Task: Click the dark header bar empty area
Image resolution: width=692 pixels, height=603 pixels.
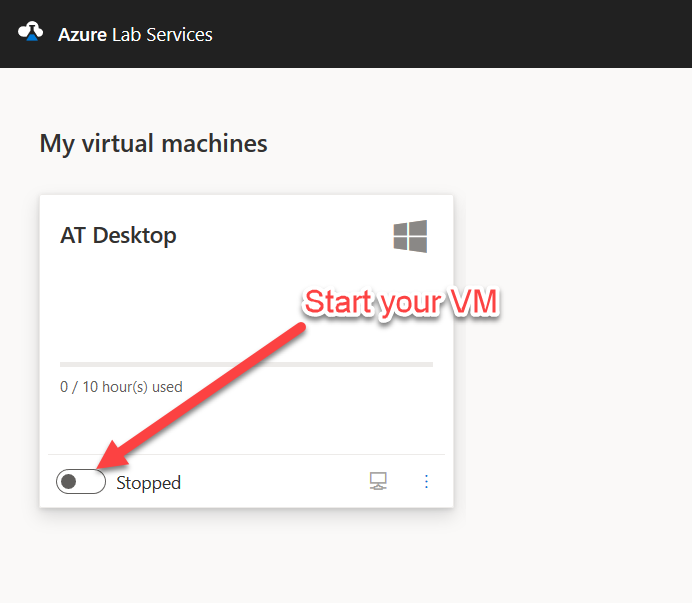Action: coord(450,34)
